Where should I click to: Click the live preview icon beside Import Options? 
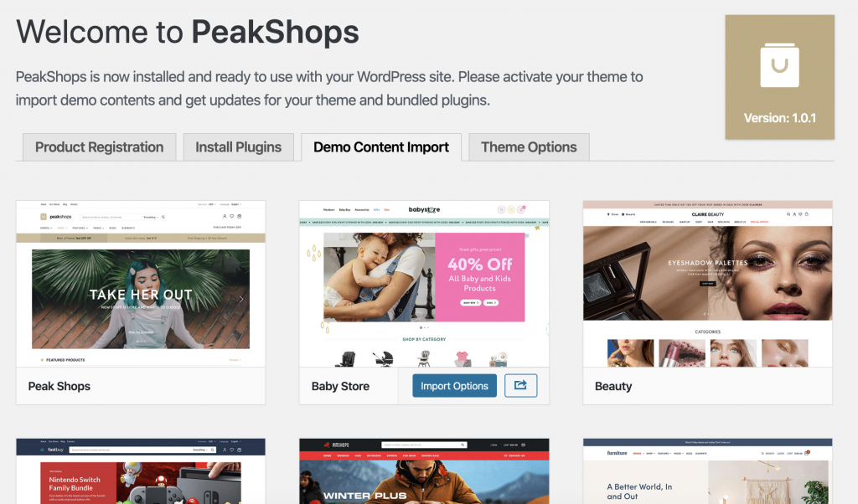(520, 385)
